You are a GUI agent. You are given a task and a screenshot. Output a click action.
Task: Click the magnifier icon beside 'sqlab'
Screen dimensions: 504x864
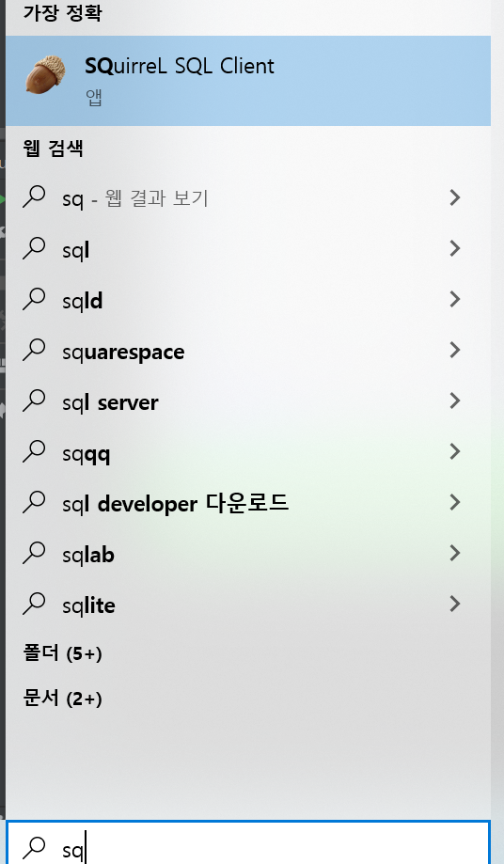coord(34,552)
